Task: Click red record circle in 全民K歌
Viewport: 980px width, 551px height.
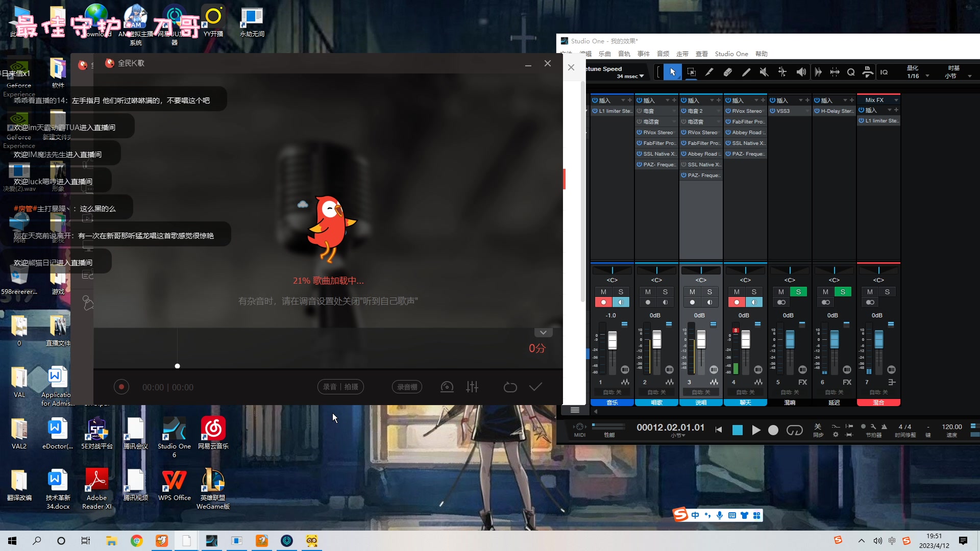Action: click(x=121, y=387)
